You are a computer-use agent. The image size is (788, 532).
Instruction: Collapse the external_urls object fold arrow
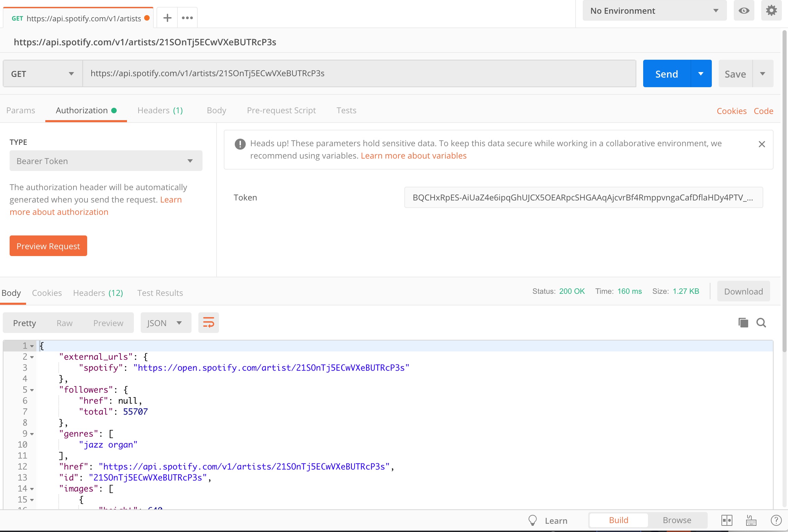point(32,357)
